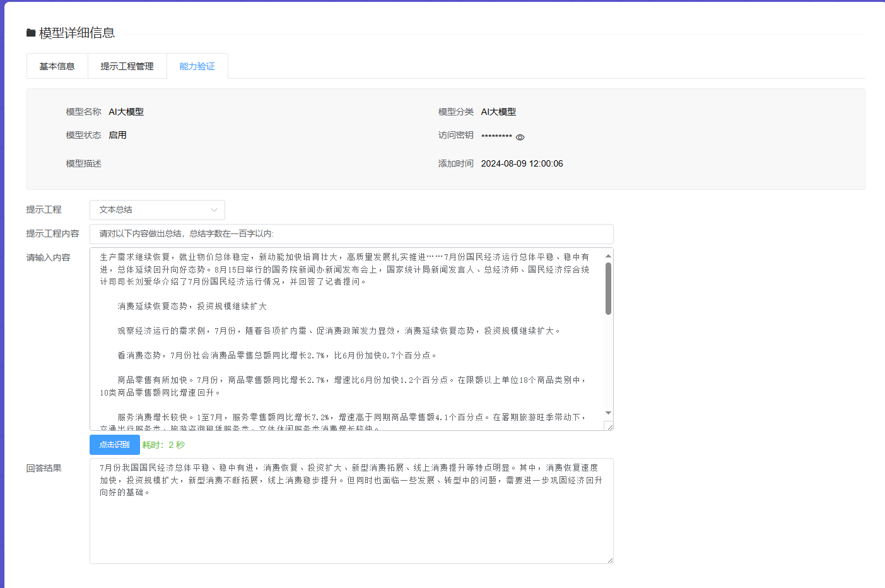Select the 能力验证 tab
Image resolution: width=885 pixels, height=588 pixels.
(x=197, y=66)
